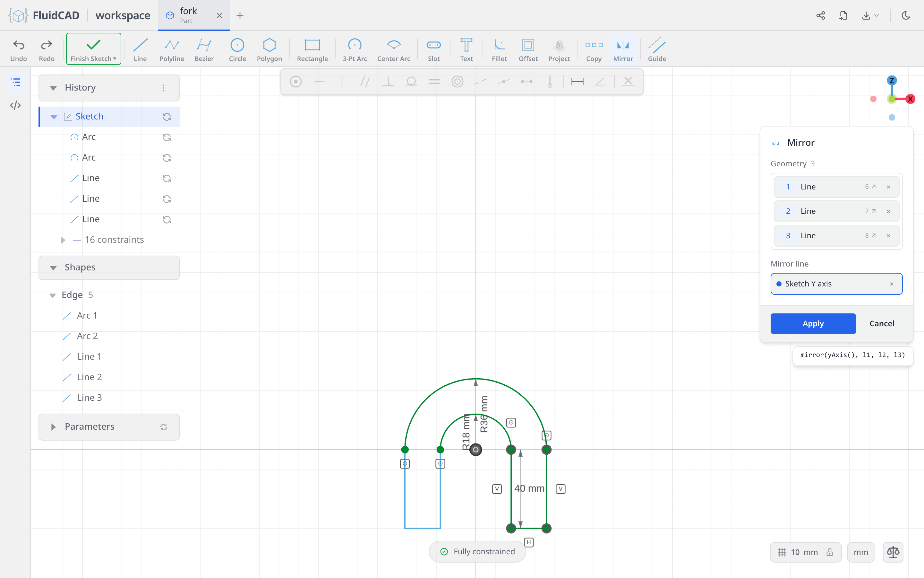Collapse the Sketch tree node
The image size is (924, 578).
(54, 117)
